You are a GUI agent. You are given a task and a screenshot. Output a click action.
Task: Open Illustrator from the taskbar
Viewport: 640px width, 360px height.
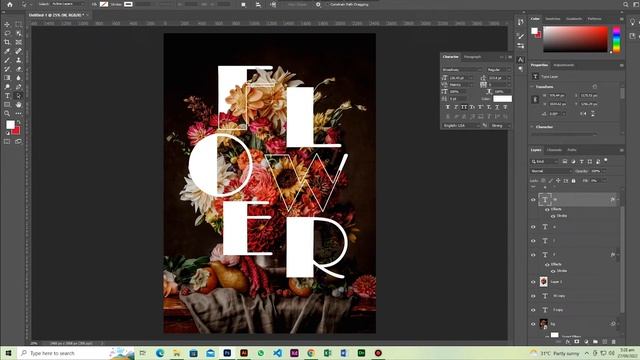[244, 353]
